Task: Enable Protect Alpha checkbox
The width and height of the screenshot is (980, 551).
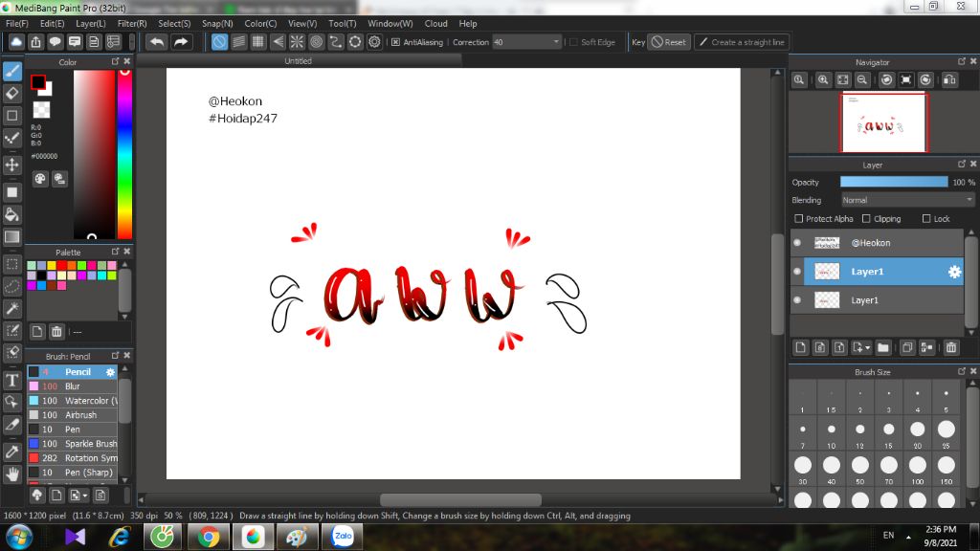Action: (799, 219)
